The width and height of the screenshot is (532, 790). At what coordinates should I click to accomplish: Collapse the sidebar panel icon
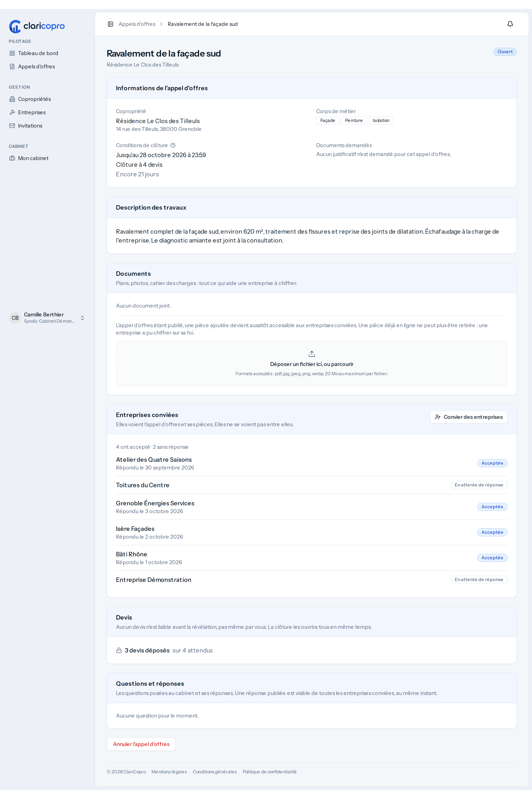click(110, 24)
